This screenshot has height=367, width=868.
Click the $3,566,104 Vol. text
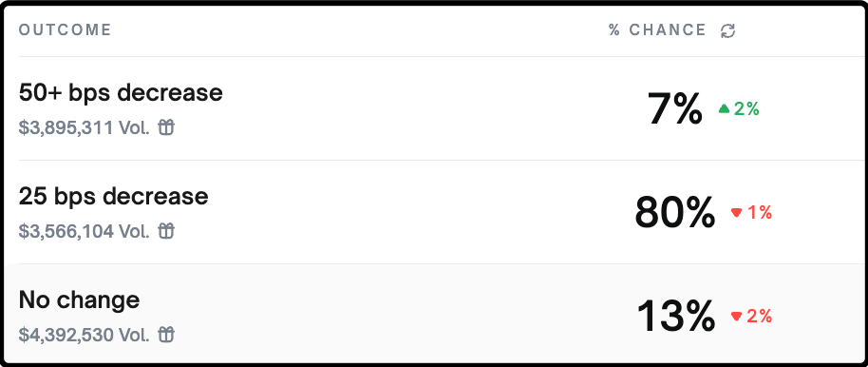coord(85,231)
